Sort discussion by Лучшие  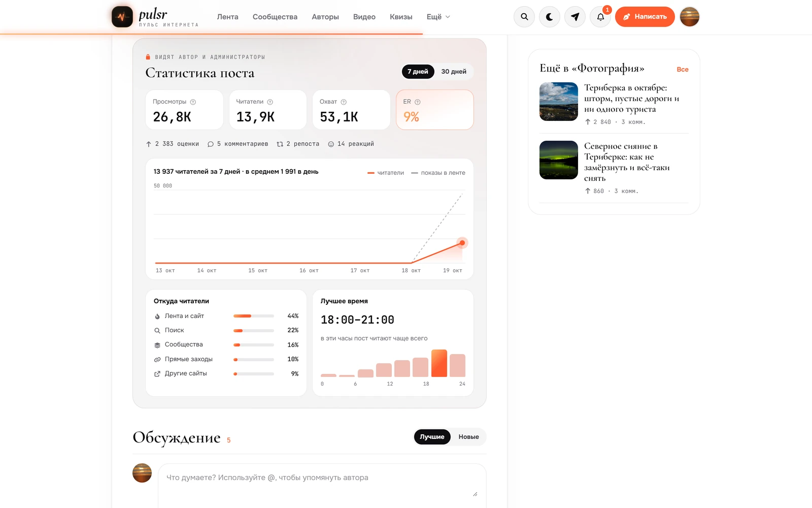[x=432, y=437]
